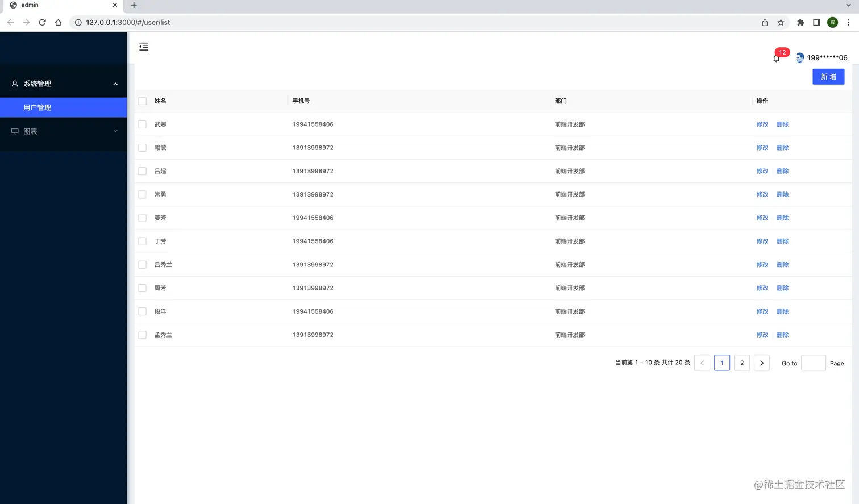Viewport: 859px width, 504px height.
Task: Click the 操作 column header
Action: 762,101
